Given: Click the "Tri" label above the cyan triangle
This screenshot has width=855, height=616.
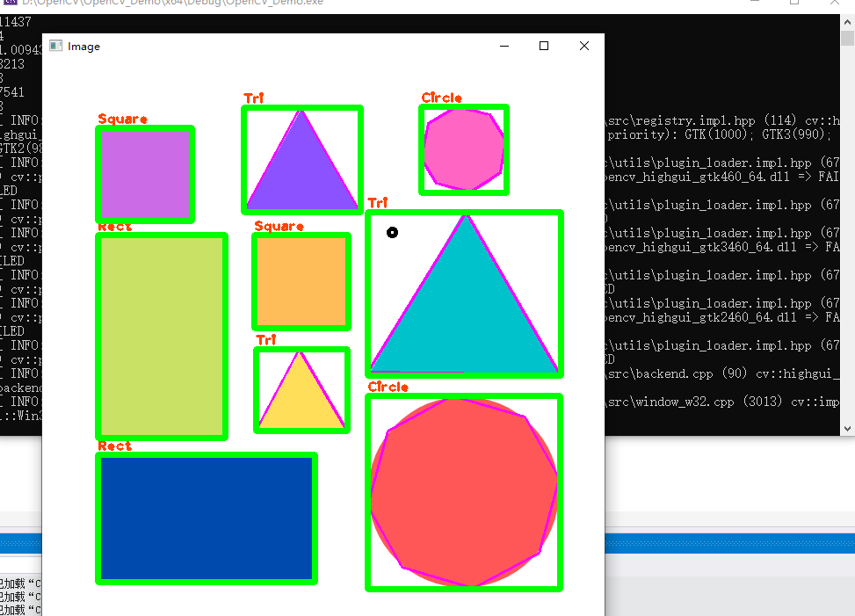Looking at the screenshot, I should [378, 203].
